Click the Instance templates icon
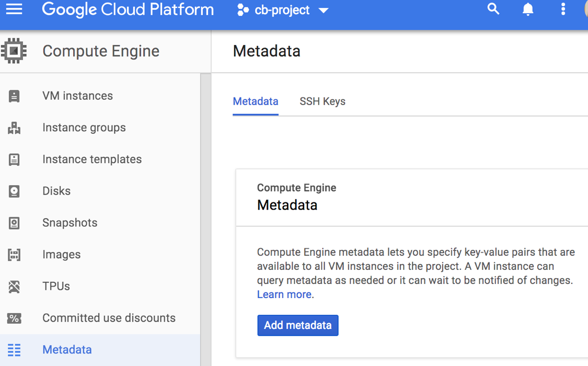This screenshot has width=588, height=366. [x=14, y=160]
